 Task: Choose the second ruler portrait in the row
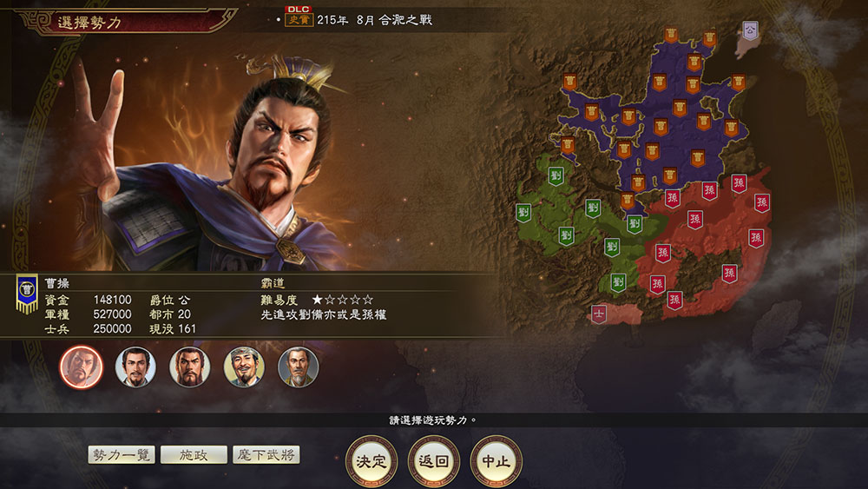pyautogui.click(x=135, y=367)
